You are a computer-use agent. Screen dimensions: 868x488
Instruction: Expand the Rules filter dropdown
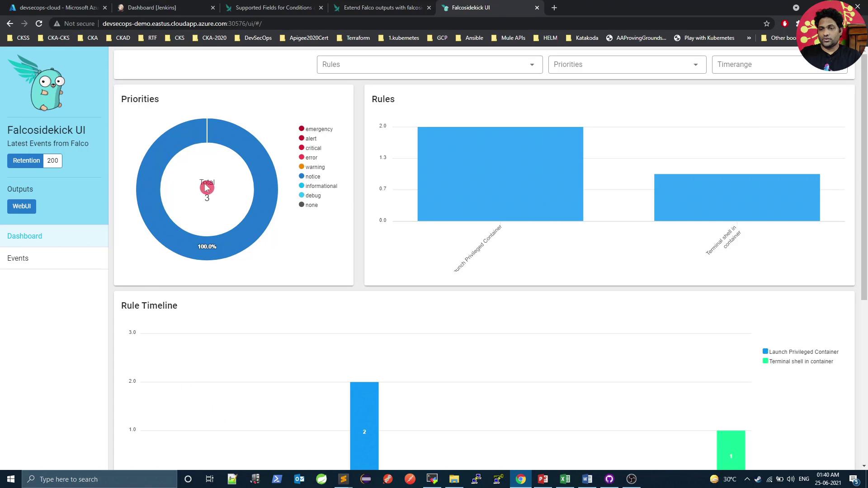pos(429,65)
